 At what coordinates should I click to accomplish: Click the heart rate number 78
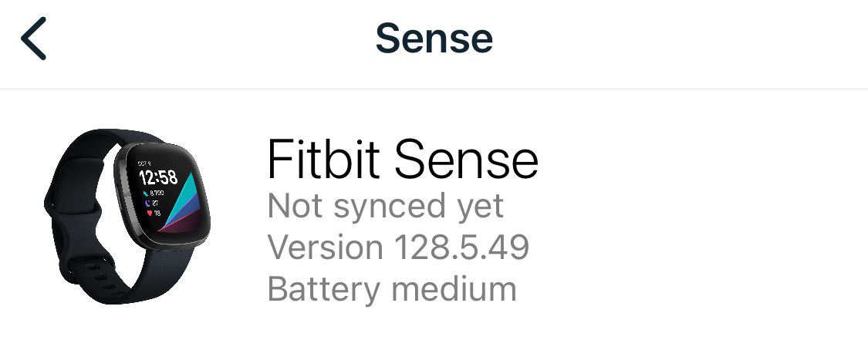pos(156,213)
